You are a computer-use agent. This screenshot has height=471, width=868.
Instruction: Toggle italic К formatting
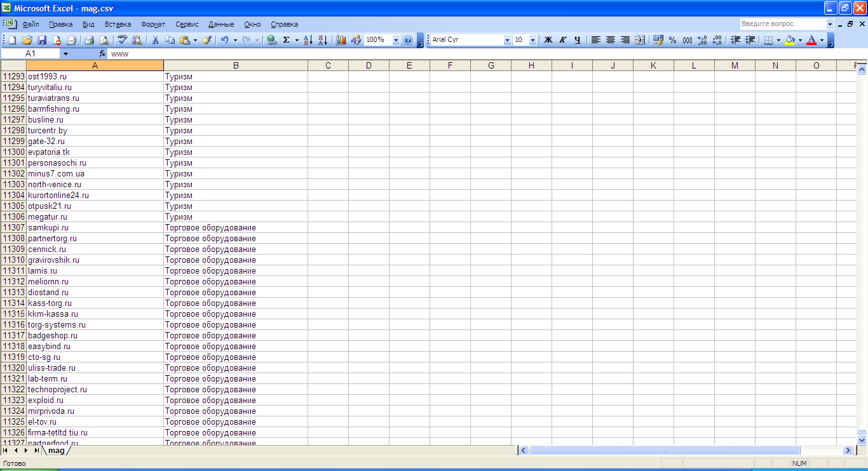tap(563, 40)
